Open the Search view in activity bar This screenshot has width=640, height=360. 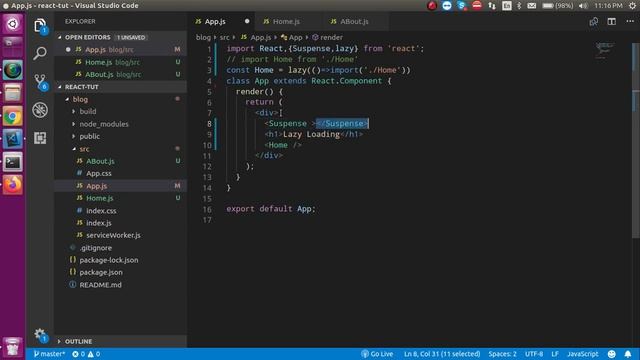coord(40,53)
